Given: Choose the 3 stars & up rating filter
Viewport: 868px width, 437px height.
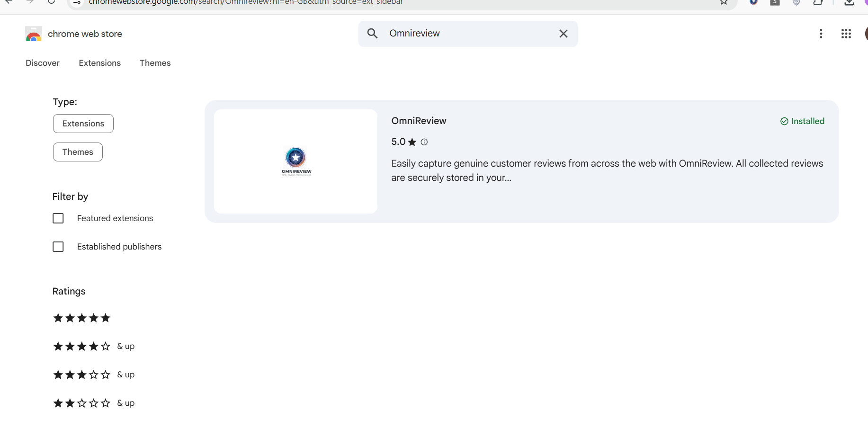Looking at the screenshot, I should point(93,375).
